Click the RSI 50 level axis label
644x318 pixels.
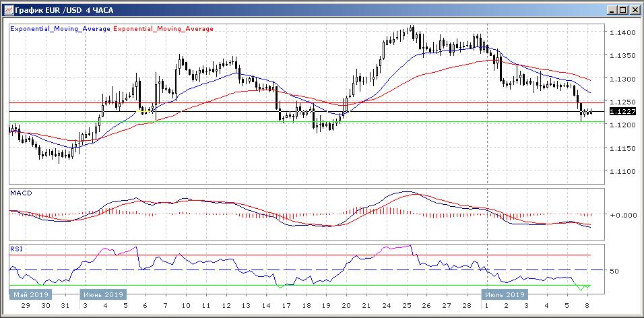coord(614,271)
